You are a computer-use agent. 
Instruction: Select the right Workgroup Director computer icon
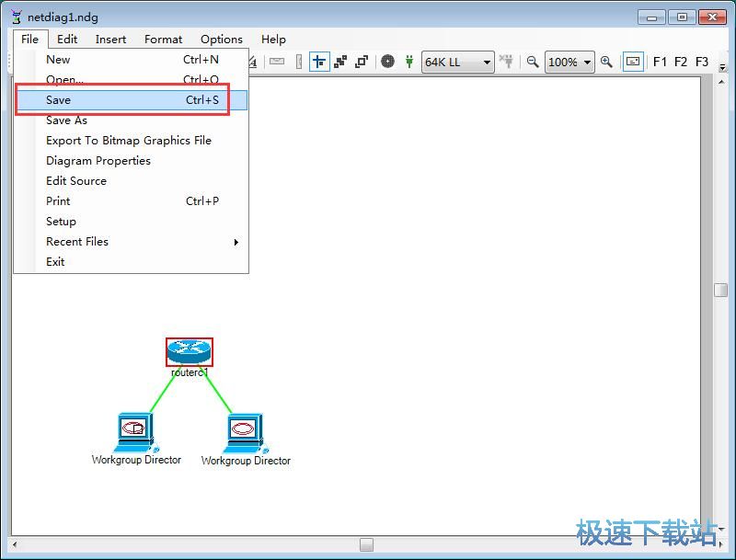(x=245, y=433)
